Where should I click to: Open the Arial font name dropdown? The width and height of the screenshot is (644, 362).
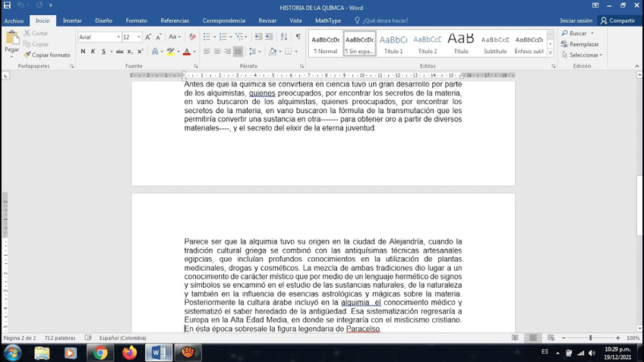point(118,36)
